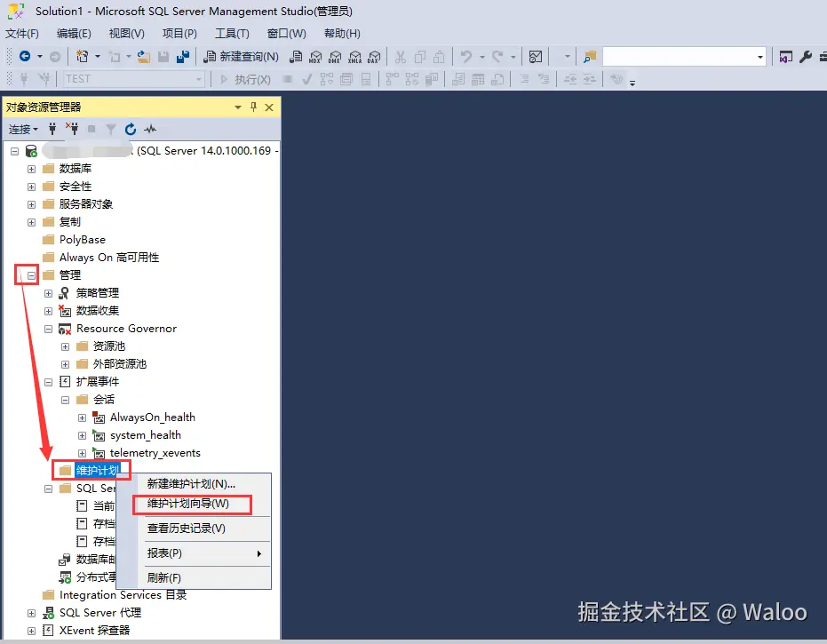This screenshot has width=827, height=644.
Task: Open the 连接 dropdown in Object Explorer
Action: click(23, 129)
